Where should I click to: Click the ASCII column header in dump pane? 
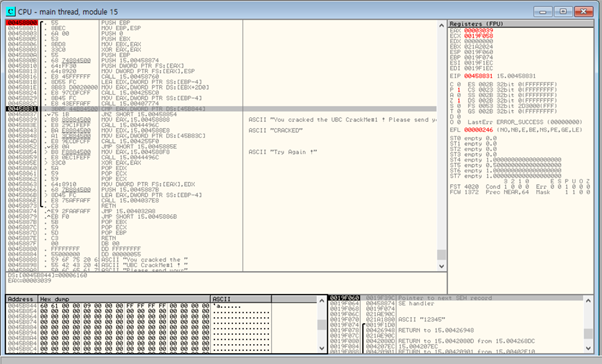tap(241, 299)
